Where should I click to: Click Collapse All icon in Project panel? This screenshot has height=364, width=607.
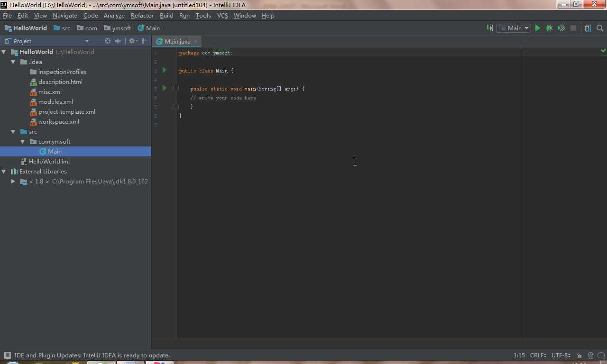click(118, 41)
